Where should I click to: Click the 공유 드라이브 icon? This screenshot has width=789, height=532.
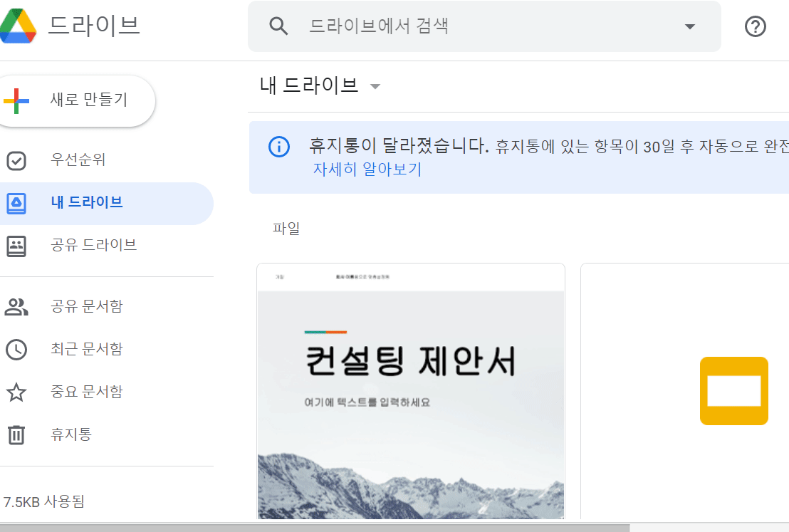coord(16,246)
